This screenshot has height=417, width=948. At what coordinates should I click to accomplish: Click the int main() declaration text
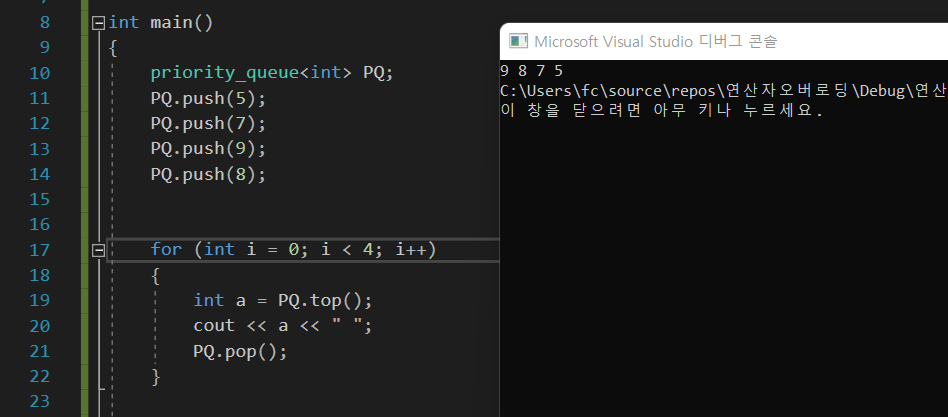click(x=161, y=23)
